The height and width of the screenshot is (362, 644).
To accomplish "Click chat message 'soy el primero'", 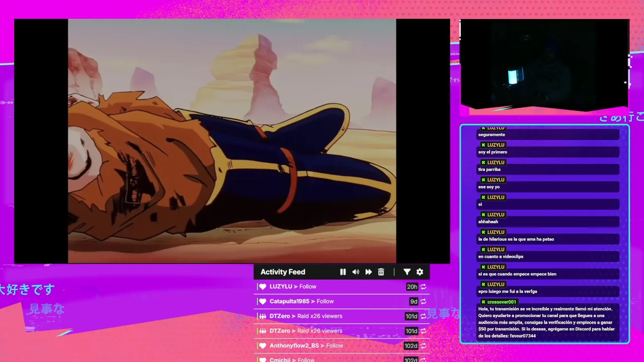I will (493, 152).
